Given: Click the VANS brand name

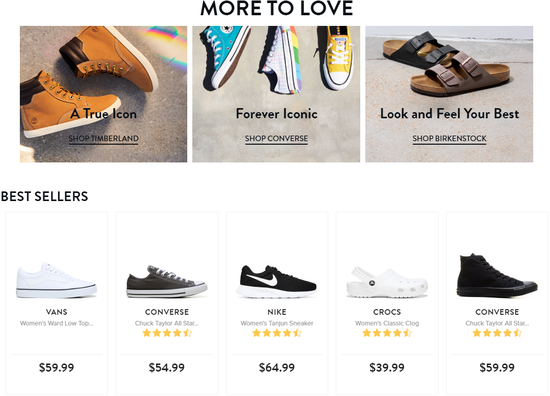Looking at the screenshot, I should click(56, 312).
